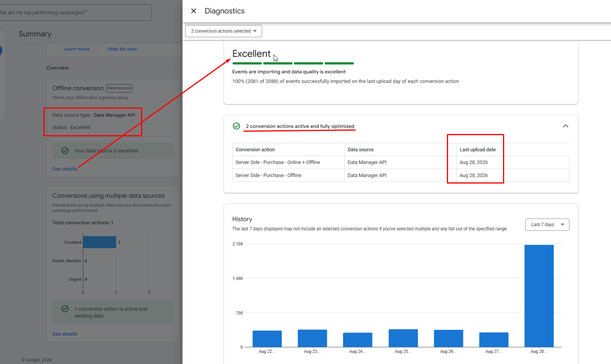Click the Learn more button in Summary
This screenshot has width=611, height=364.
(76, 49)
